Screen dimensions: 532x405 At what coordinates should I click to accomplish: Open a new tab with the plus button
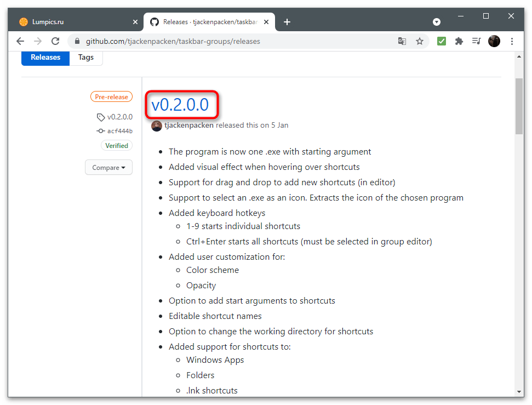pos(287,22)
